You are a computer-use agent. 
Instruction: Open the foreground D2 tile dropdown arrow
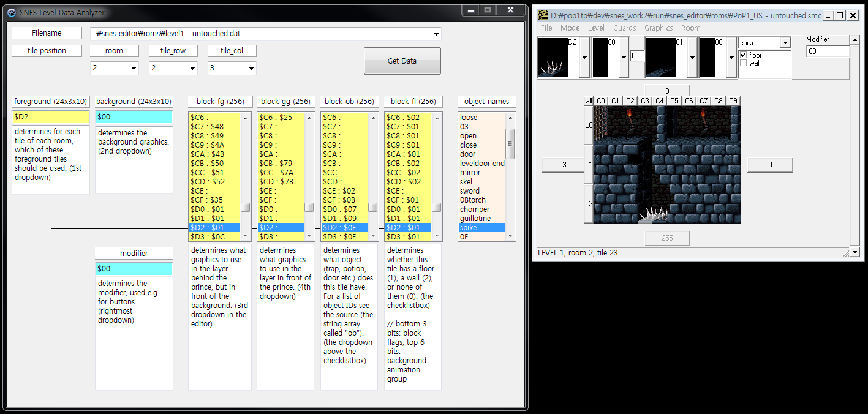[x=584, y=58]
